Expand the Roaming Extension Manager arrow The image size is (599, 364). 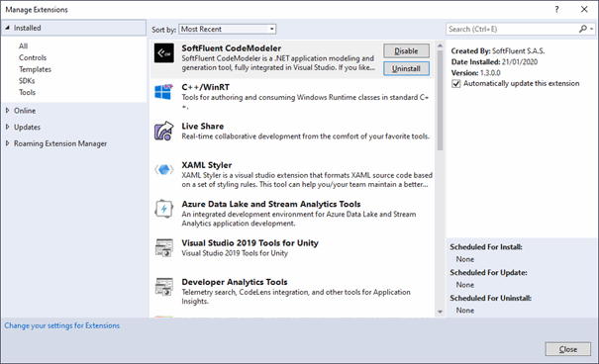(7, 143)
